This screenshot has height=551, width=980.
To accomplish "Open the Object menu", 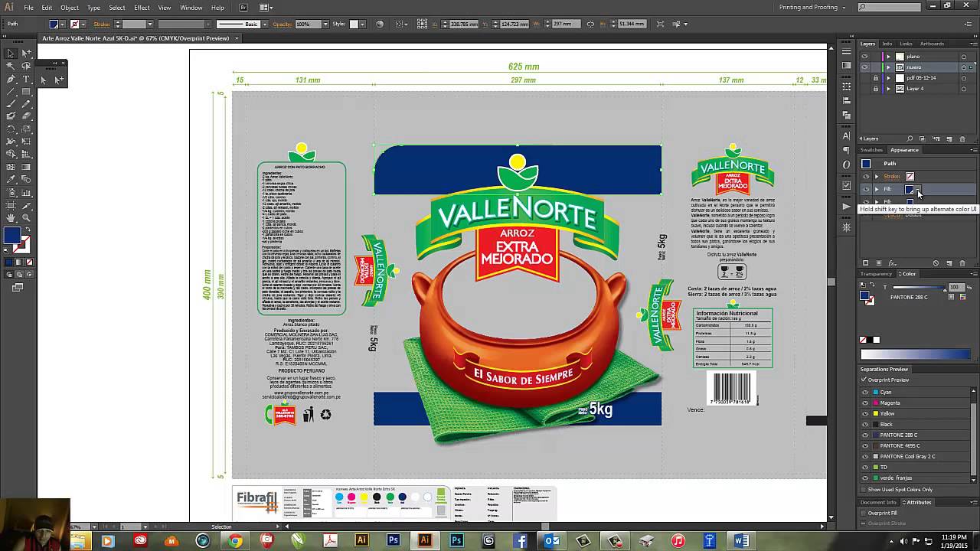I will point(70,8).
